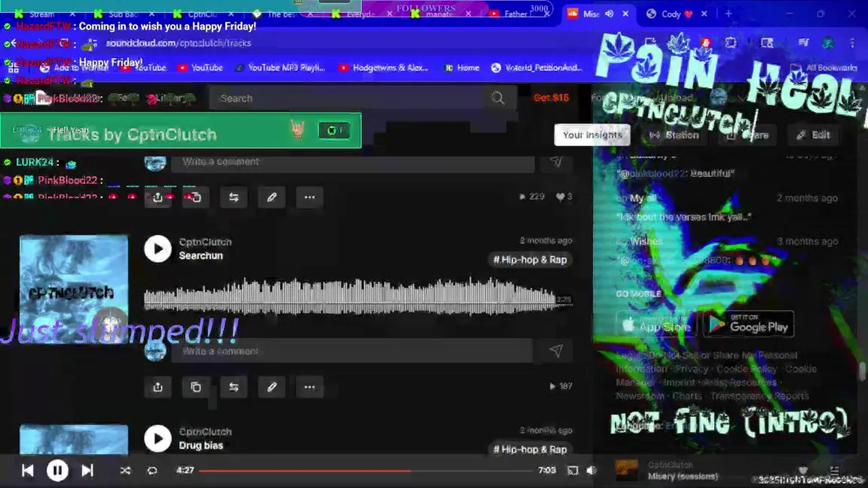Pause the currently playing SoundCloud track
This screenshot has width=868, height=488.
pos(58,470)
